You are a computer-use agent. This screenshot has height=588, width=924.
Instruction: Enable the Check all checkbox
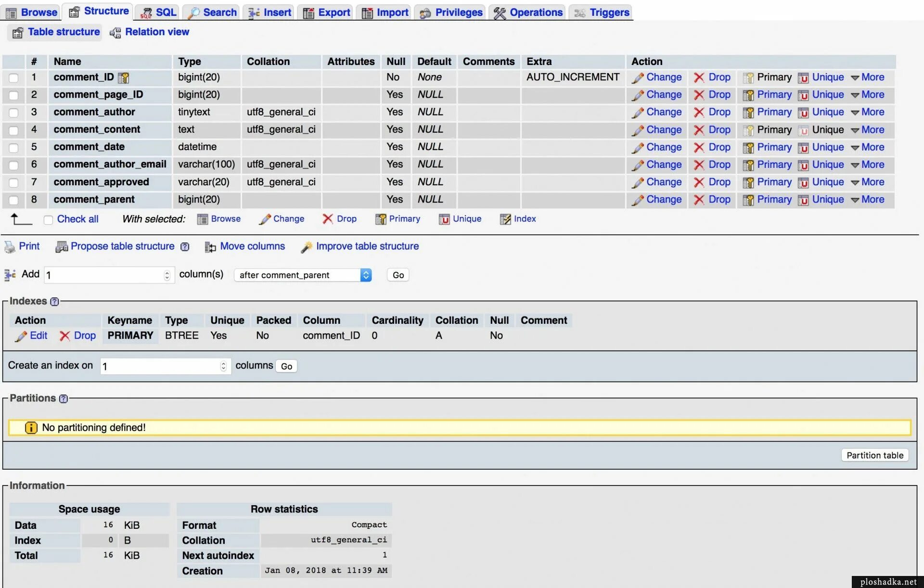tap(48, 220)
